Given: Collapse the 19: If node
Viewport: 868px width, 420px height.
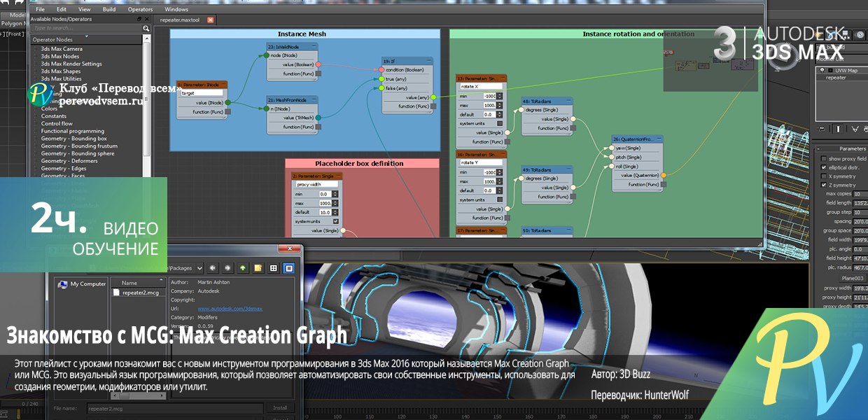Looking at the screenshot, I should pos(428,61).
